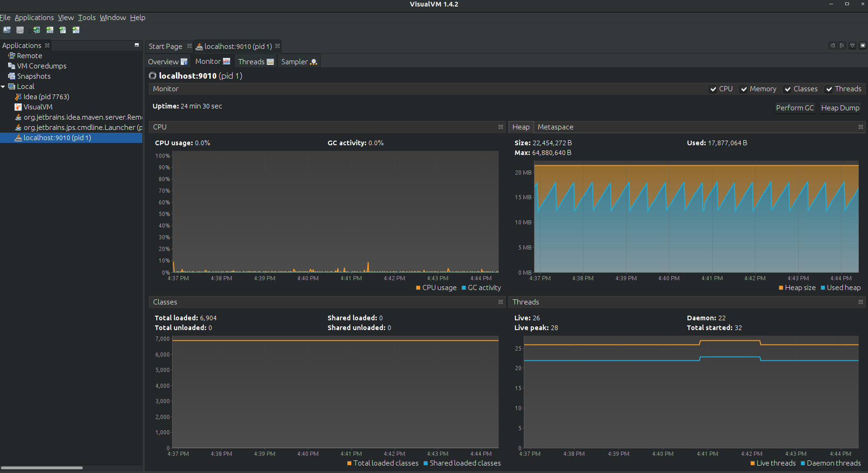Minimize the Applications side panel
This screenshot has width=868, height=473.
pos(137,45)
